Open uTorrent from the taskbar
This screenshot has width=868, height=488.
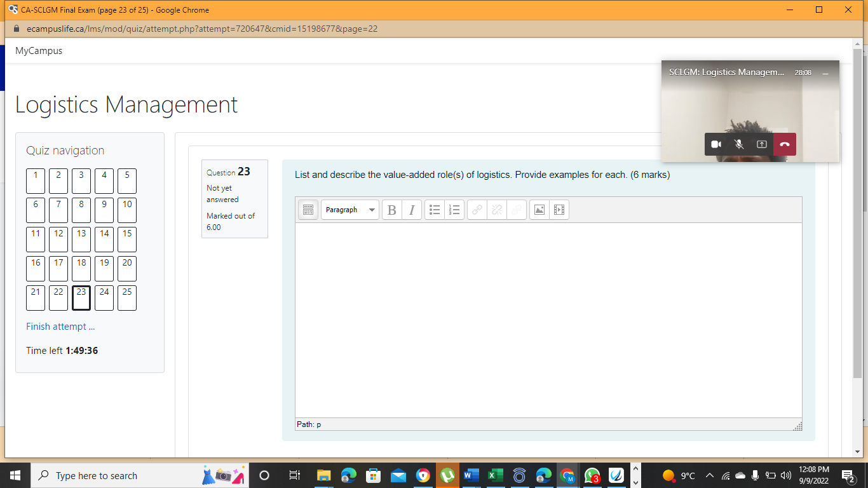[x=447, y=475]
